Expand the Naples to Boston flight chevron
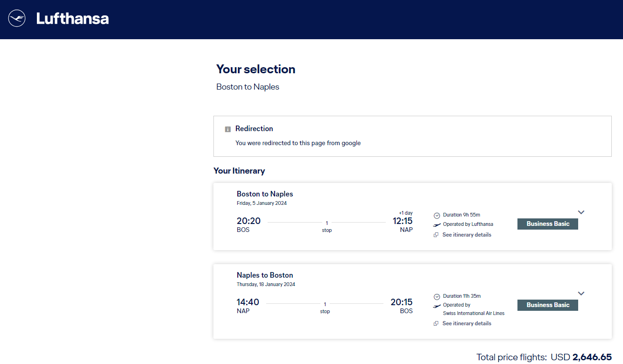Screen dimensions: 623x364 (581, 294)
